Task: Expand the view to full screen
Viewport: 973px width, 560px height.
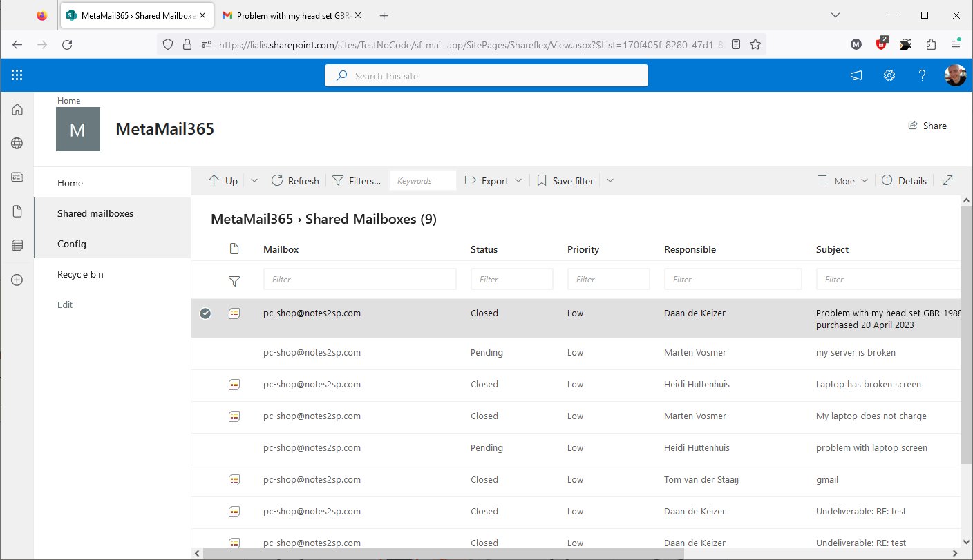Action: (948, 181)
